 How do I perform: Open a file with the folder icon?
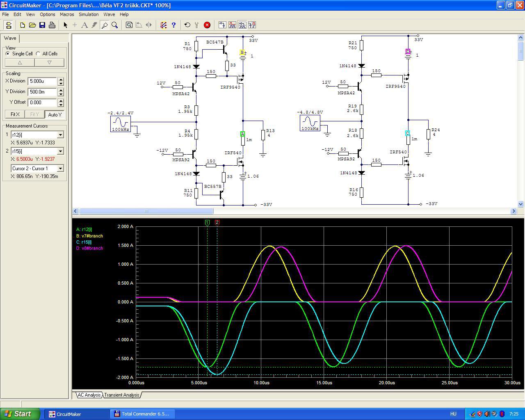(x=32, y=25)
